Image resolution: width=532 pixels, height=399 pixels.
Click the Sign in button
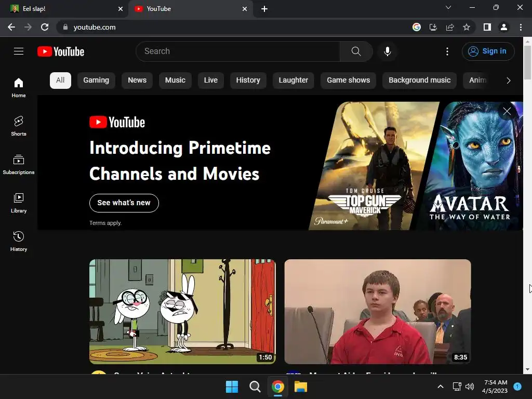click(x=488, y=51)
